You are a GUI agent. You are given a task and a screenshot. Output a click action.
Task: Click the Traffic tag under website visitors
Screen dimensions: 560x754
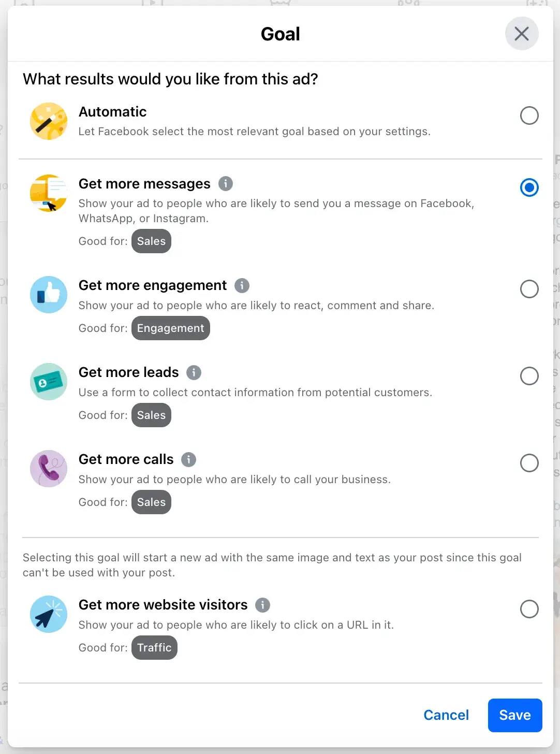[x=154, y=648]
